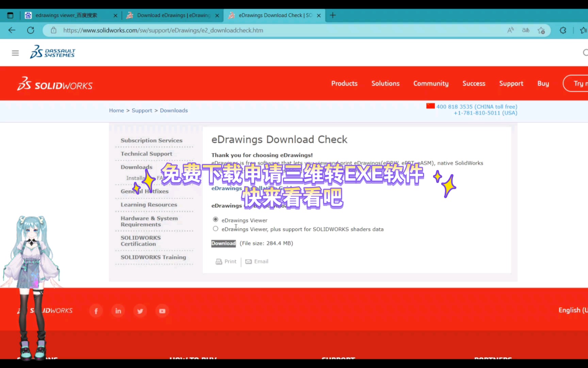Open the Community menu
588x368 pixels.
pos(431,83)
